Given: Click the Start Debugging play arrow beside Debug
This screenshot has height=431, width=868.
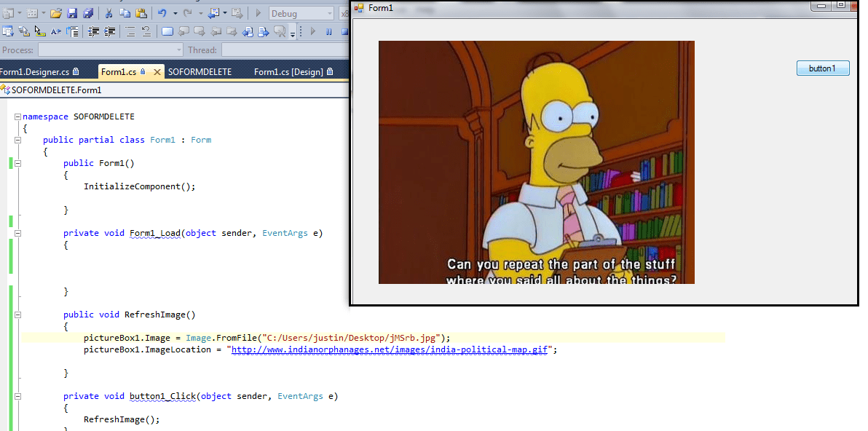Looking at the screenshot, I should pos(258,13).
